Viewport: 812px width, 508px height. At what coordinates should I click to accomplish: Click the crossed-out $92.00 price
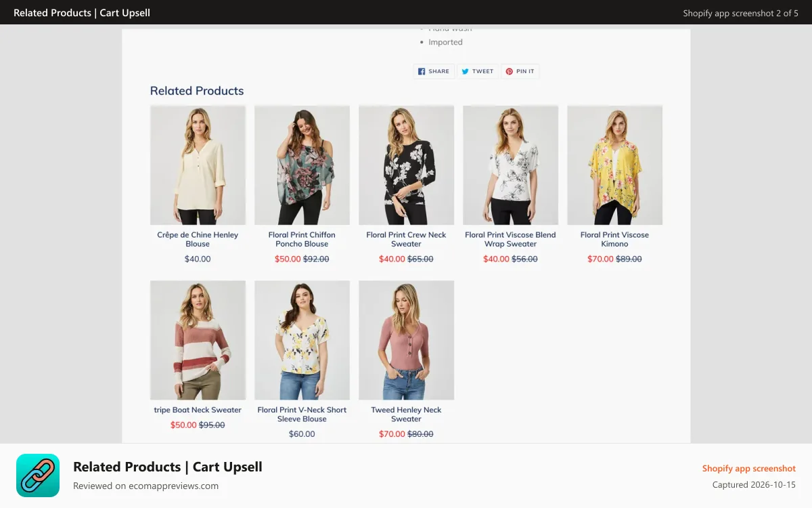coord(316,259)
